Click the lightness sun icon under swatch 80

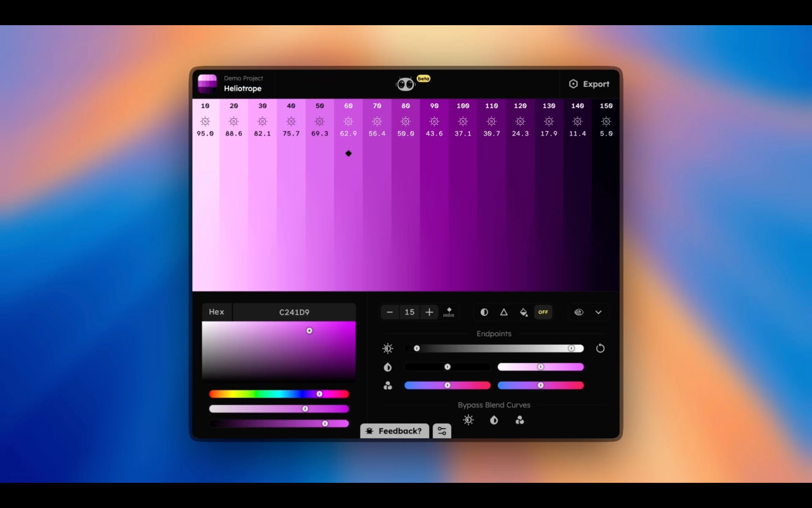(x=406, y=121)
